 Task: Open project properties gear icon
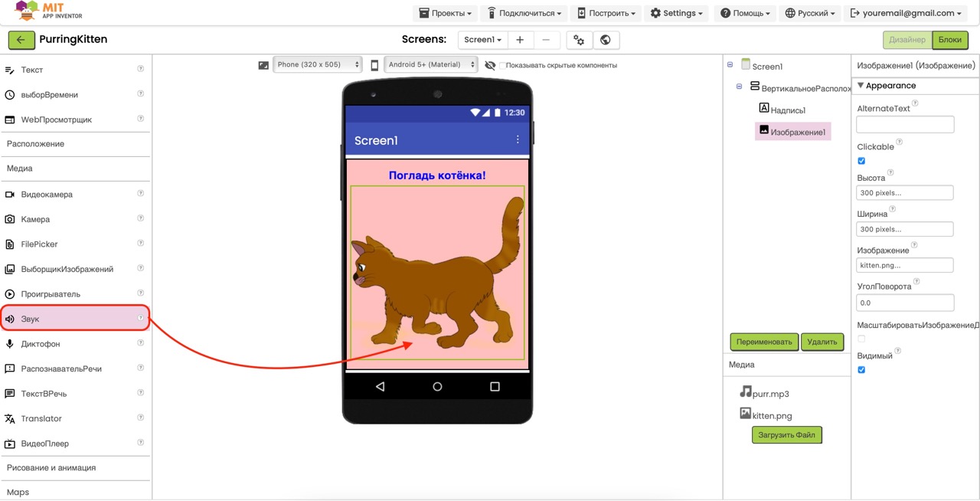pyautogui.click(x=580, y=40)
